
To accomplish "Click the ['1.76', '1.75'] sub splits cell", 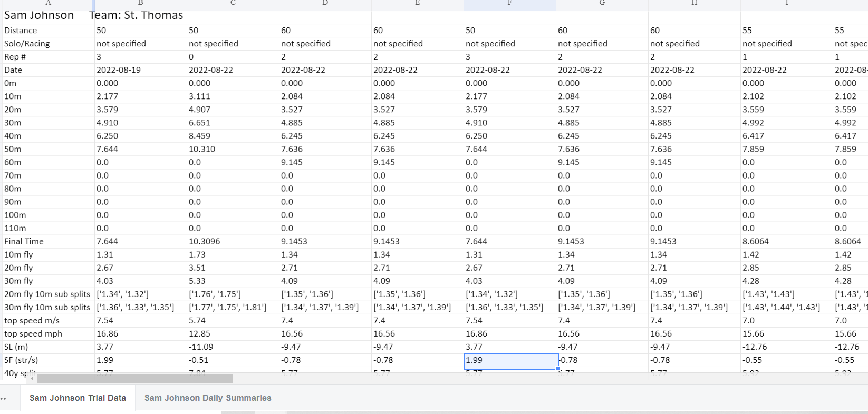I will (233, 294).
